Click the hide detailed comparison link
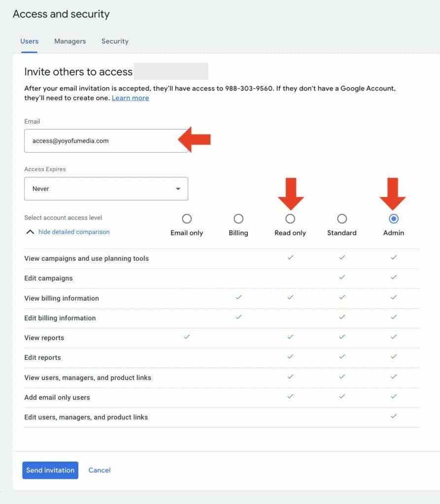 (74, 232)
